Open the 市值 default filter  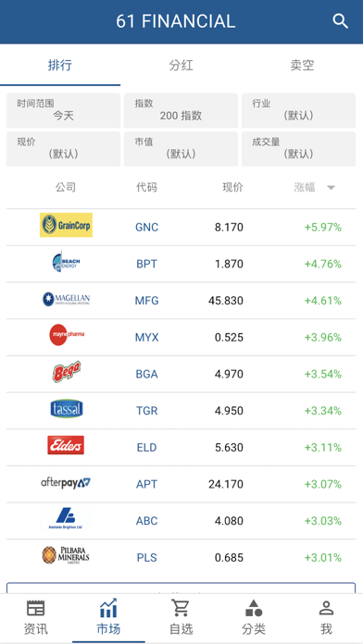[x=181, y=149]
